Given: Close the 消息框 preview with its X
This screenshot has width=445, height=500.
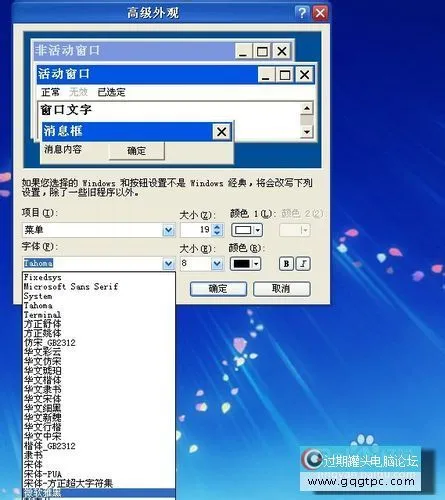Looking at the screenshot, I should [x=221, y=131].
